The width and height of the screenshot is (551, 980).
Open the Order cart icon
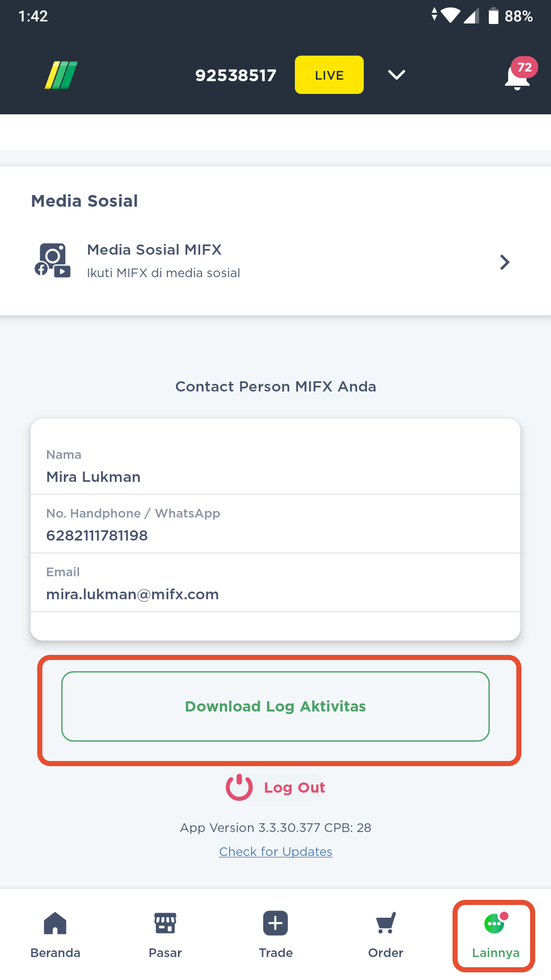pyautogui.click(x=386, y=923)
